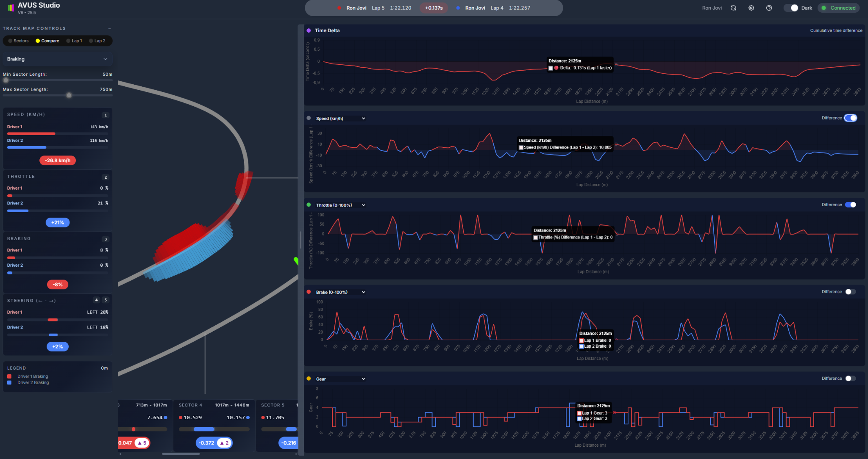Click the blue Driver 2 Braking legend square
The image size is (868, 459).
[x=9, y=383]
